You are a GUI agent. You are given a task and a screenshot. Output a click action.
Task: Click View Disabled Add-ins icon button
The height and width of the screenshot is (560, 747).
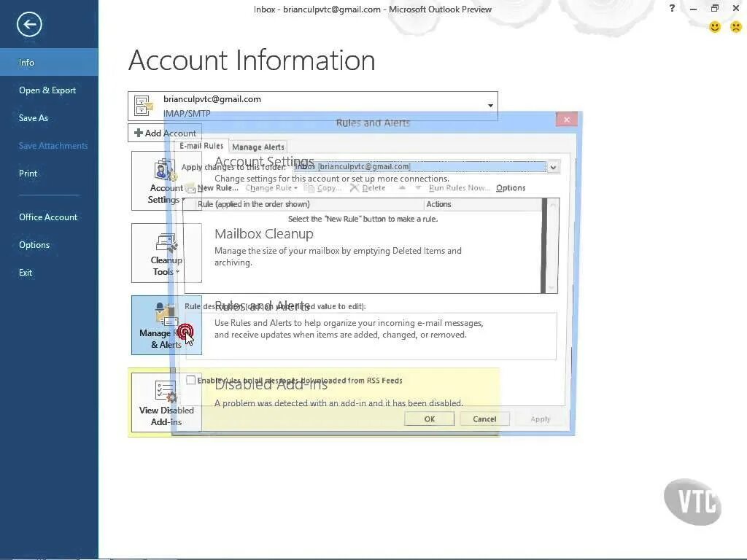pyautogui.click(x=166, y=402)
